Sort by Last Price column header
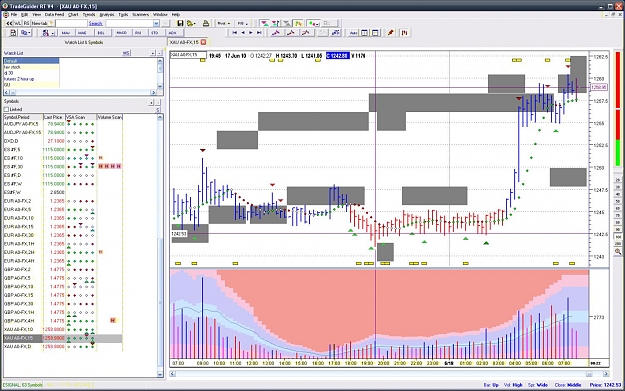This screenshot has width=625, height=391. [54, 117]
